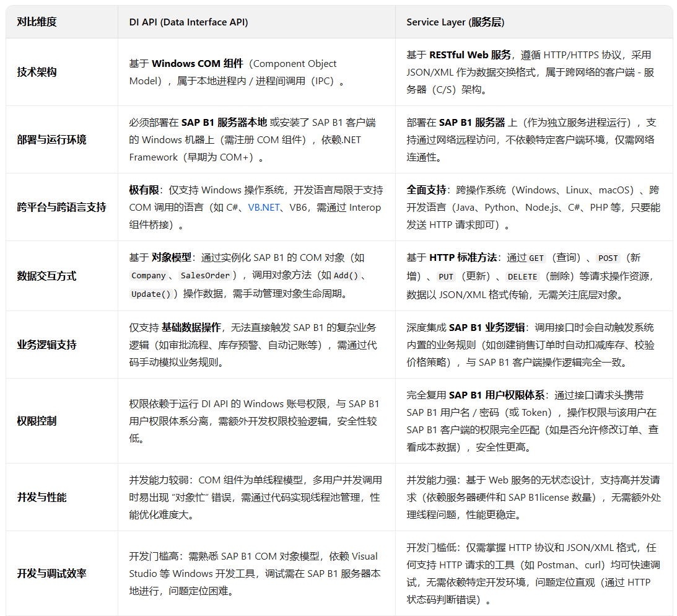Select the '跨平台与跨语言支持' row label
The height and width of the screenshot is (616, 677).
point(62,208)
